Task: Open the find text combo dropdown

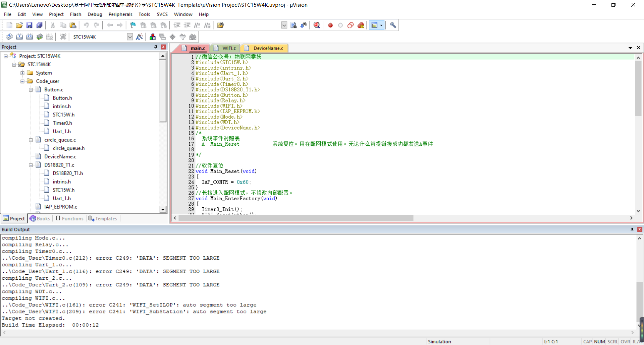Action: 284,25
